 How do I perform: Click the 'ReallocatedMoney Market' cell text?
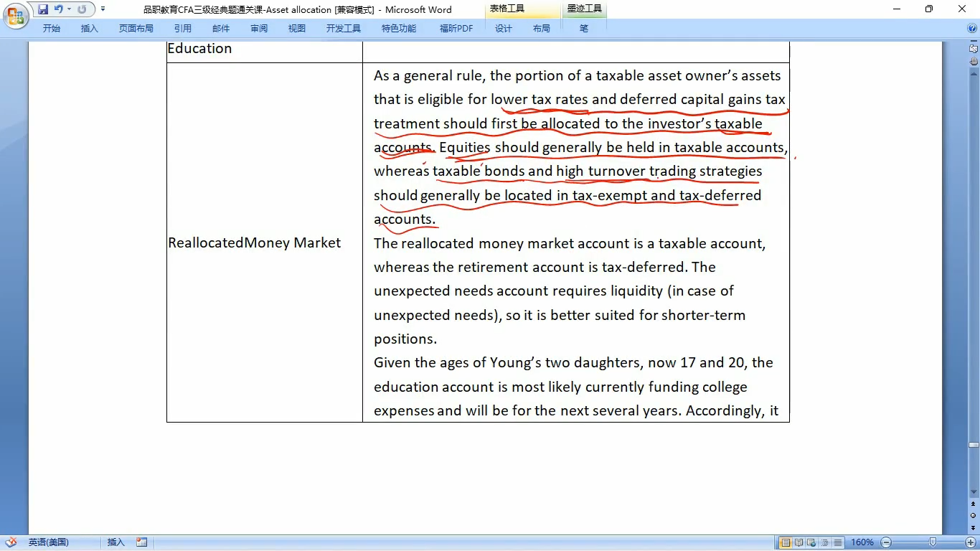255,242
